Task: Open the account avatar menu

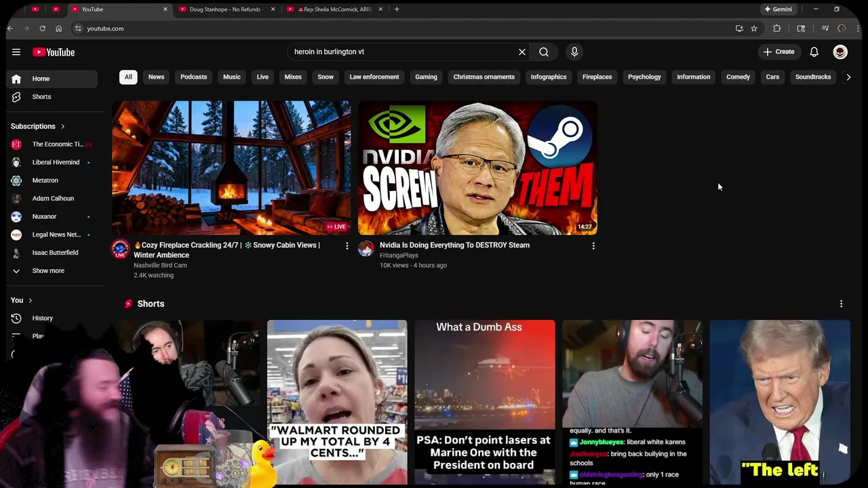Action: 840,52
